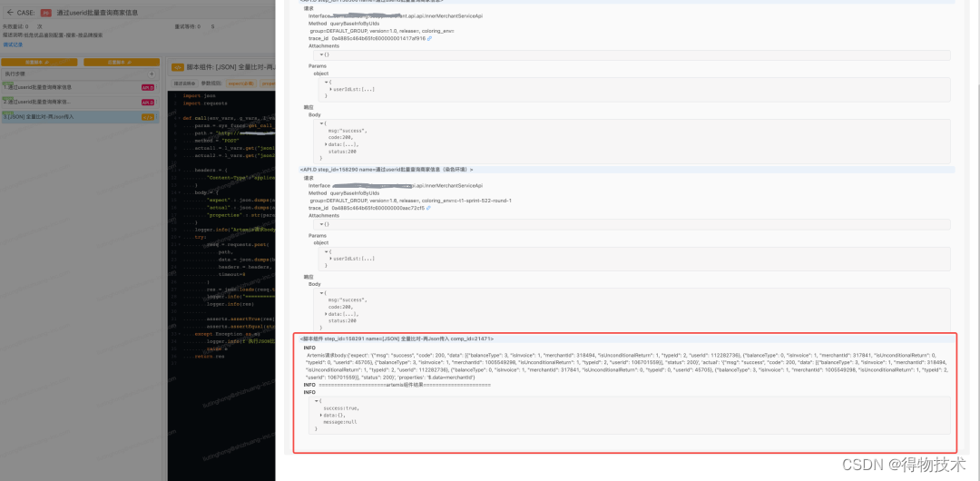This screenshot has height=481, width=980.
Task: Collapse Attachments {} under step_id=158290
Action: coord(321,224)
